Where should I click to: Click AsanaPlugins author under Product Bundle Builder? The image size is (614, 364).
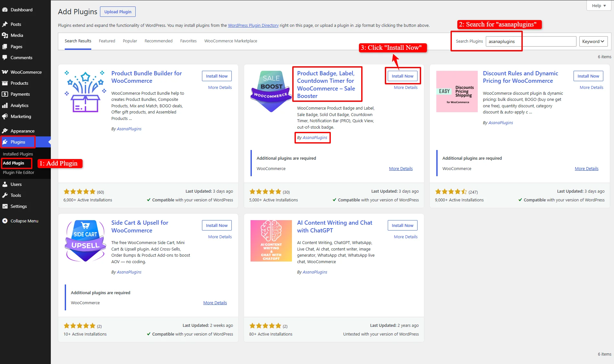pyautogui.click(x=129, y=129)
